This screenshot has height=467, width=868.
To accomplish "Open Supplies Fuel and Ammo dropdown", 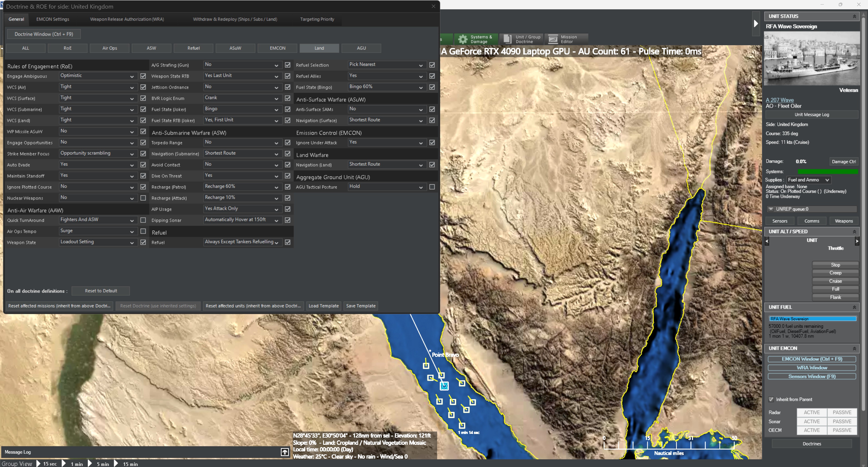I will 808,180.
